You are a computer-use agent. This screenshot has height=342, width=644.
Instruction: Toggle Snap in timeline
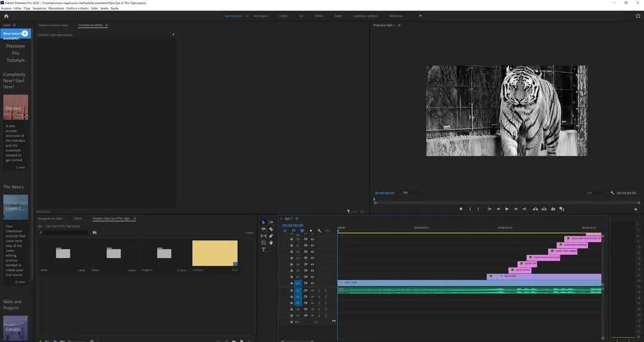293,231
